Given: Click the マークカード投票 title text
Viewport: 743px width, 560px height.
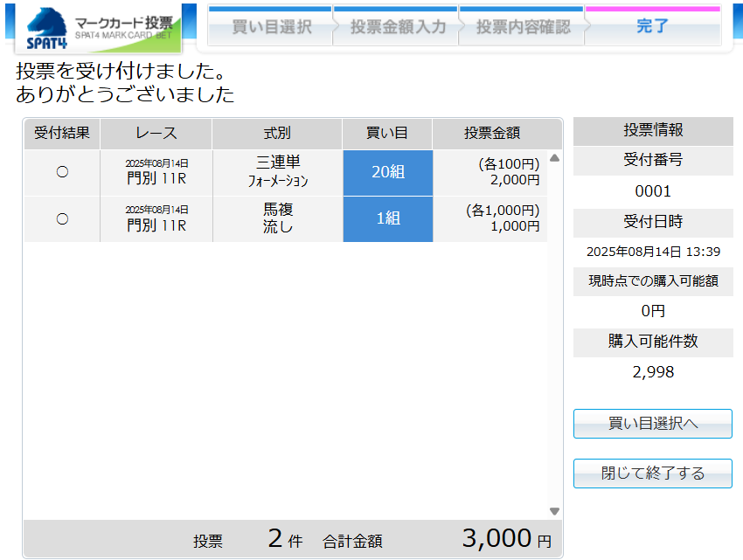Looking at the screenshot, I should click(x=123, y=23).
